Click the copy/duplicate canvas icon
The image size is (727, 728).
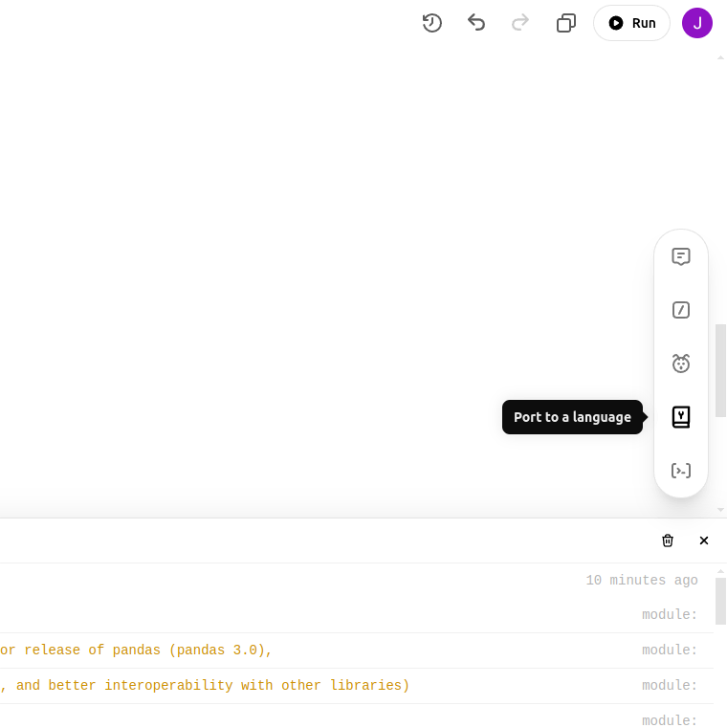coord(566,23)
